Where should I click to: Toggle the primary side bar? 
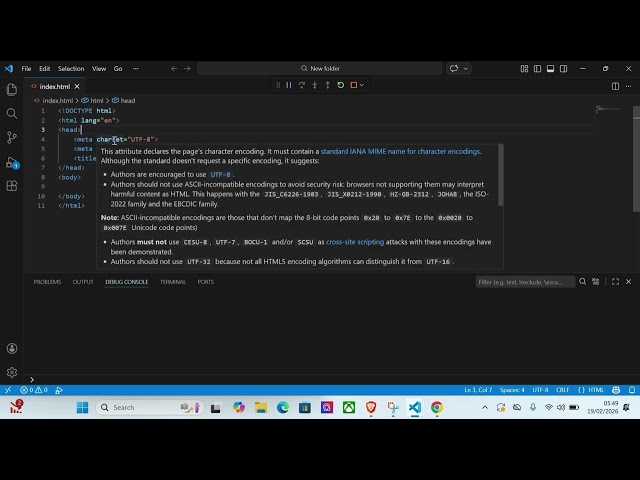[538, 69]
